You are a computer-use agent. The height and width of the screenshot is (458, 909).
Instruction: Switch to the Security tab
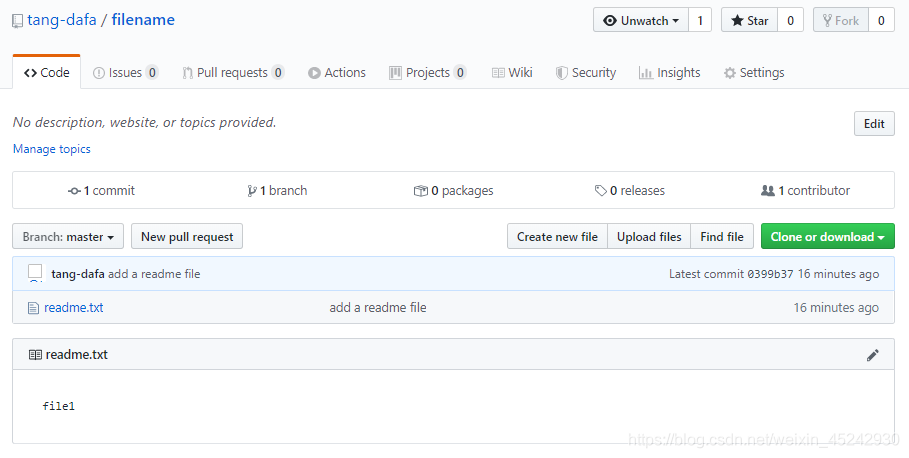tap(586, 72)
